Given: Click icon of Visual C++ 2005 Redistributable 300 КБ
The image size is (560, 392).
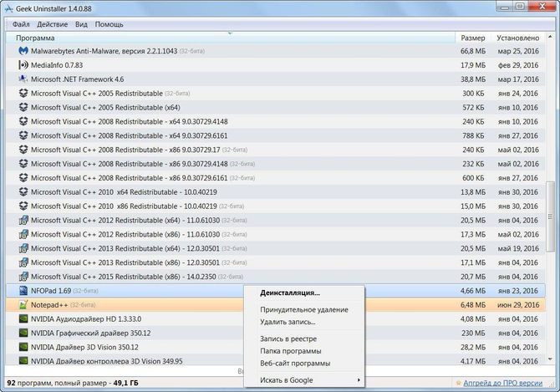Looking at the screenshot, I should tap(23, 93).
